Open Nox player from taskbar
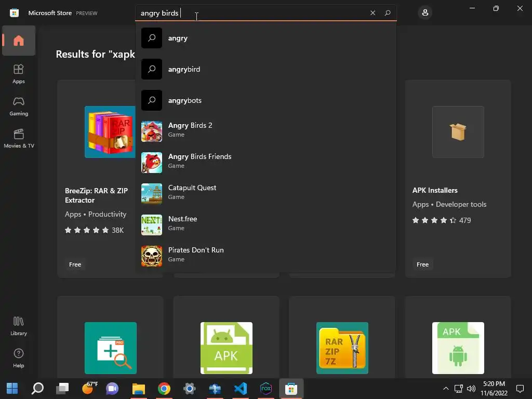532x399 pixels. [x=265, y=389]
